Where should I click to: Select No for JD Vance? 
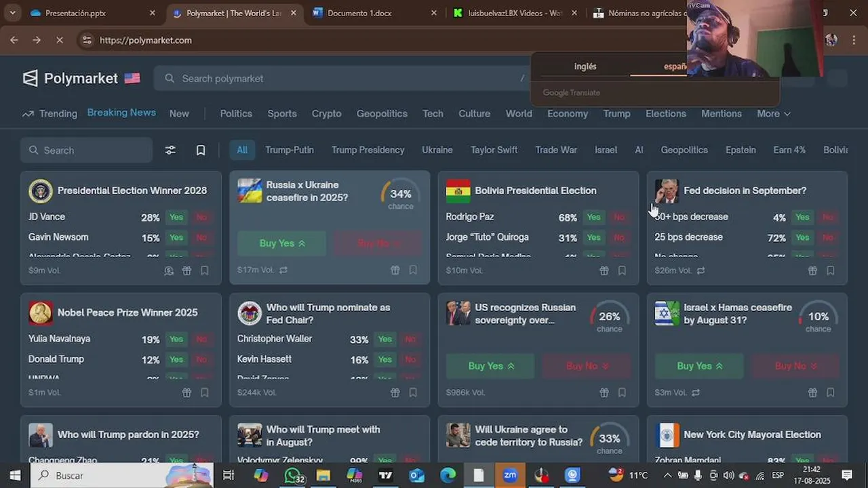201,218
